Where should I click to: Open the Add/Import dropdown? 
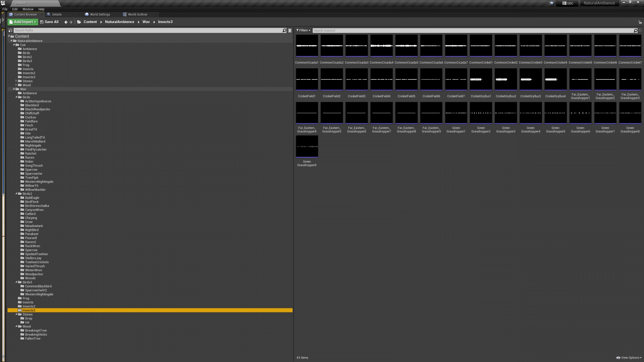(23, 22)
